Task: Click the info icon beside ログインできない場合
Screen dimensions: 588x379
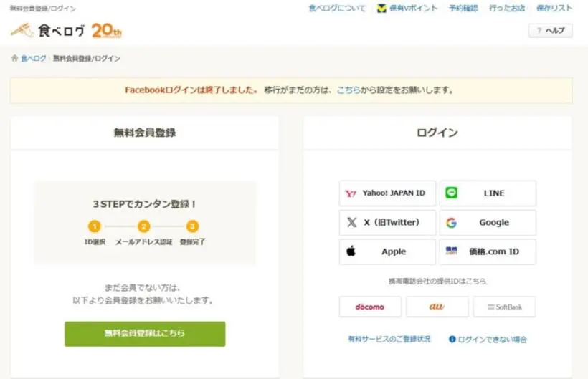Action: coord(452,339)
